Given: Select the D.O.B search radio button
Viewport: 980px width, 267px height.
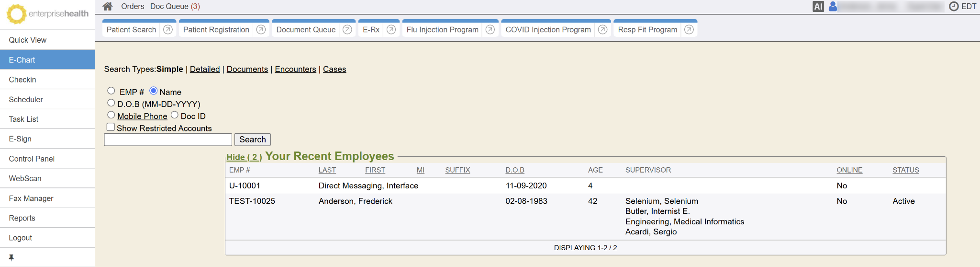Looking at the screenshot, I should [x=111, y=103].
